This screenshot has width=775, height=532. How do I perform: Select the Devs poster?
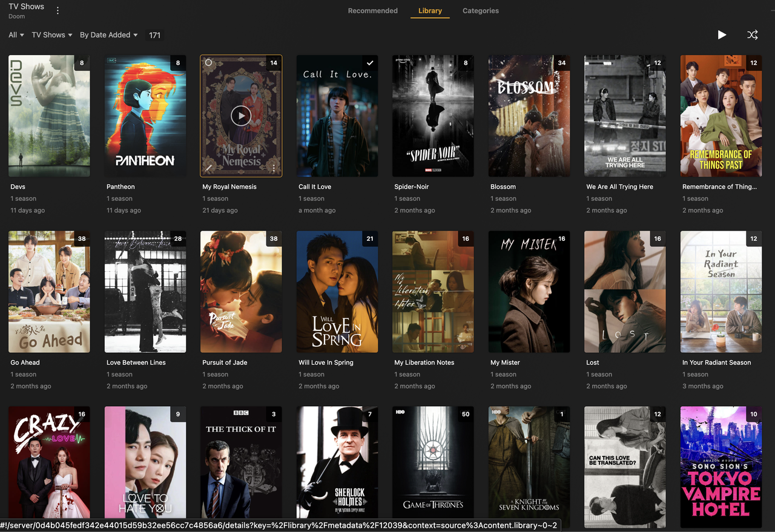tap(49, 116)
